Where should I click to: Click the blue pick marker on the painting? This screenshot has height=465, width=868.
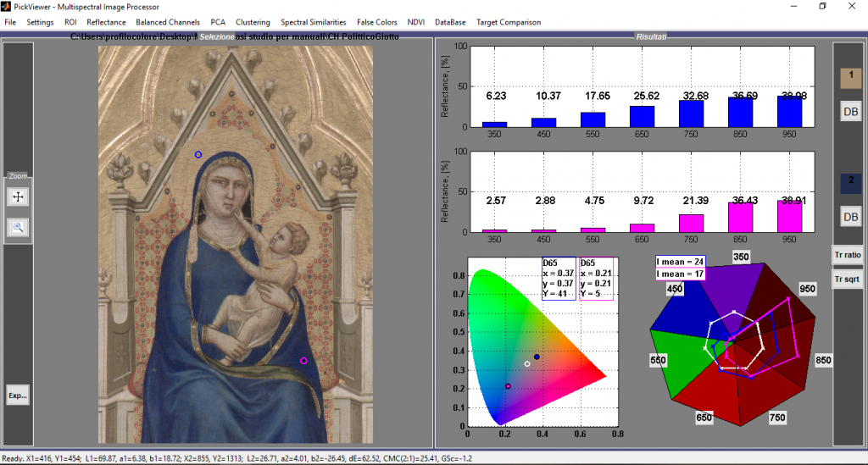[x=198, y=155]
